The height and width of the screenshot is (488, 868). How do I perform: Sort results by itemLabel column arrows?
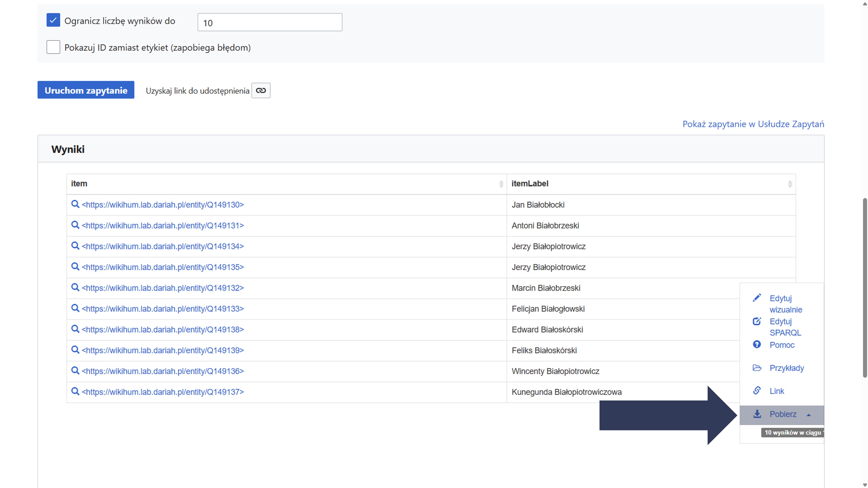[x=790, y=184]
